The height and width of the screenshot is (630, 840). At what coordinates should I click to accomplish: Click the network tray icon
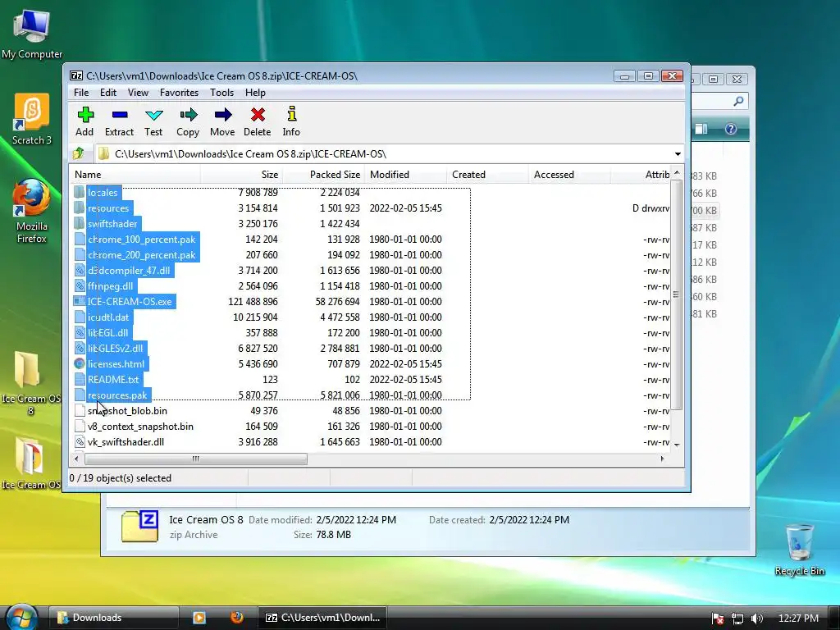pos(737,619)
